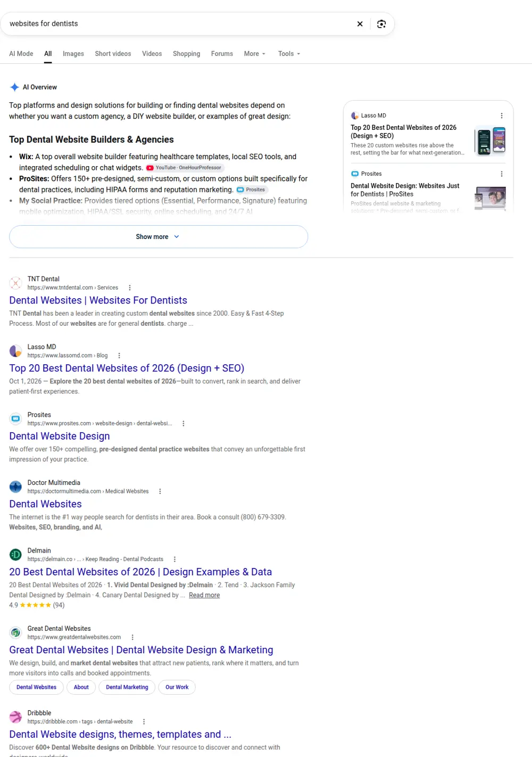Open sidebar Top 20 Best Dental Websites title
Screen dimensions: 532x757
coord(403,131)
